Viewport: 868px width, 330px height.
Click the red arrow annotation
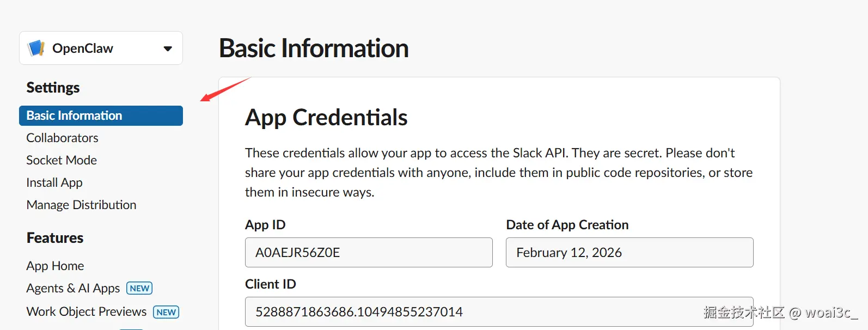224,89
